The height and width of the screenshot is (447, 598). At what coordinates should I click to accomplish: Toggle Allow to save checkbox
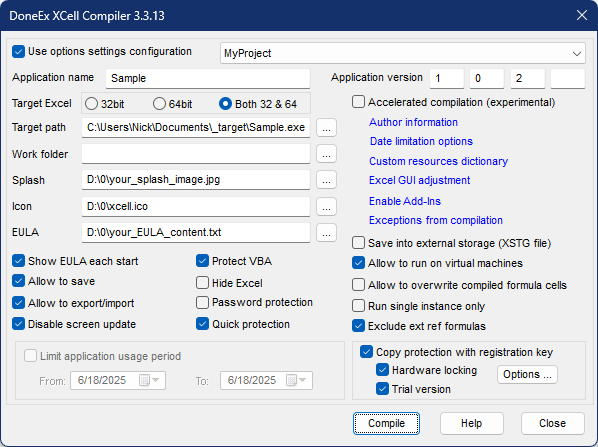pos(18,281)
